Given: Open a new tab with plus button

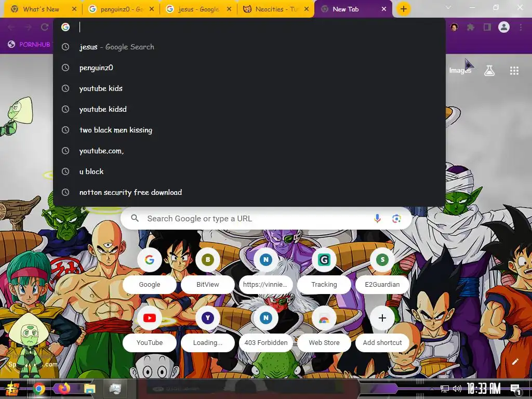Looking at the screenshot, I should point(403,9).
